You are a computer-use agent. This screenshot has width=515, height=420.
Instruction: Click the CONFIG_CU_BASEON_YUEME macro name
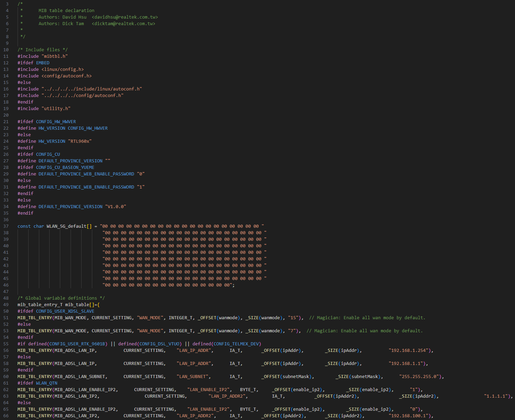pyautogui.click(x=65, y=167)
